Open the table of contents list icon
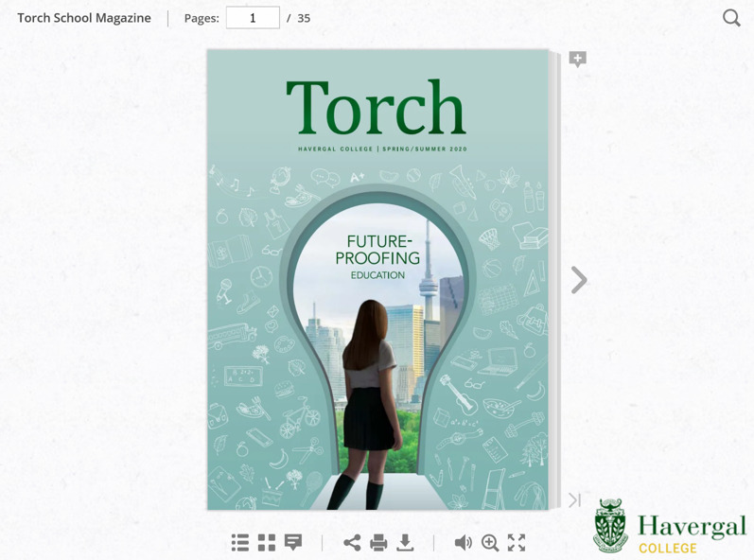The width and height of the screenshot is (754, 560). (240, 543)
